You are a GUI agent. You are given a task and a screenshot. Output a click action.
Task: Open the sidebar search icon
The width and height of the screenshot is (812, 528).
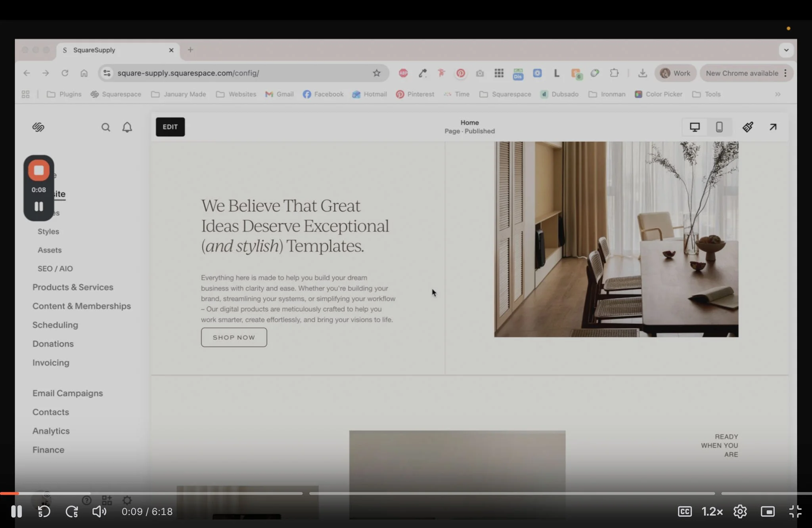105,127
